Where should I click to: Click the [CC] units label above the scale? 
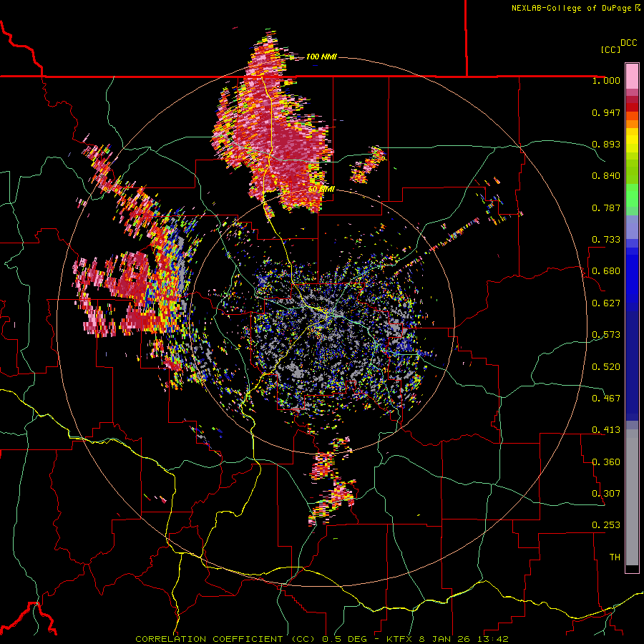(x=611, y=49)
